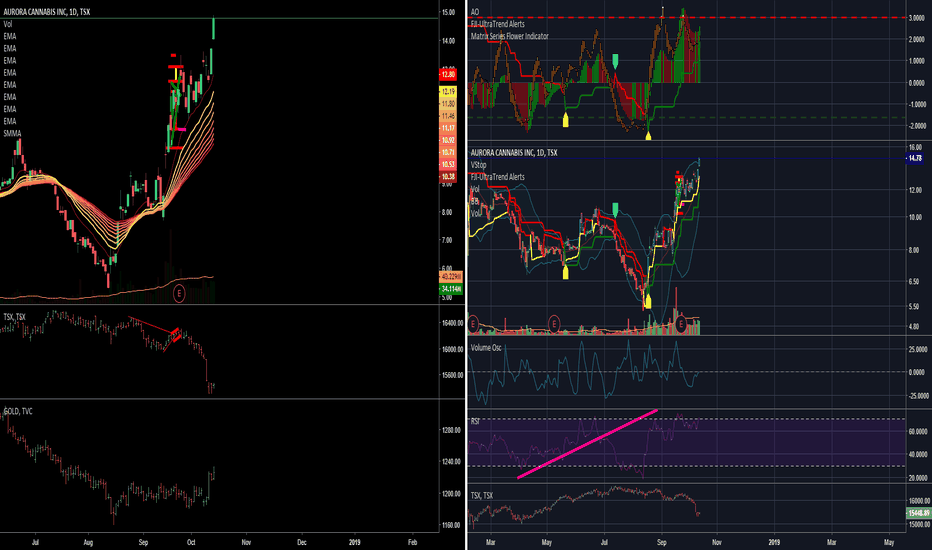
Task: Click the blue 14.78 last price tag
Action: [914, 158]
